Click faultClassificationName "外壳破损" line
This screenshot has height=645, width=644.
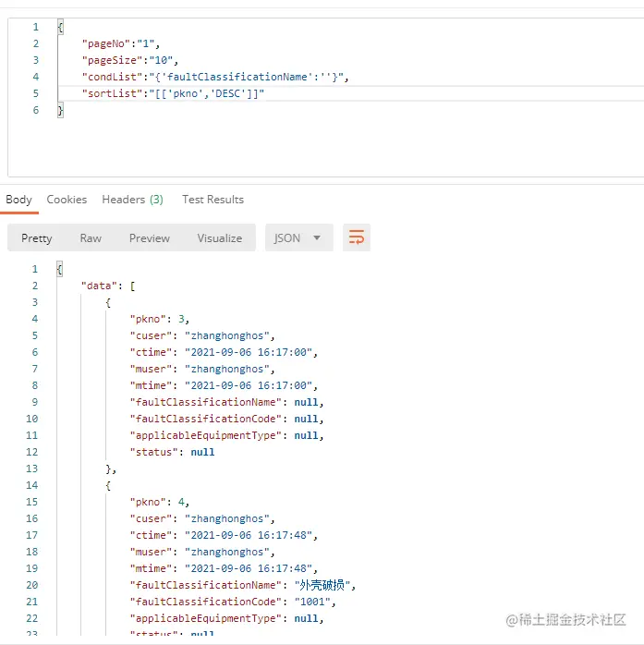[243, 585]
